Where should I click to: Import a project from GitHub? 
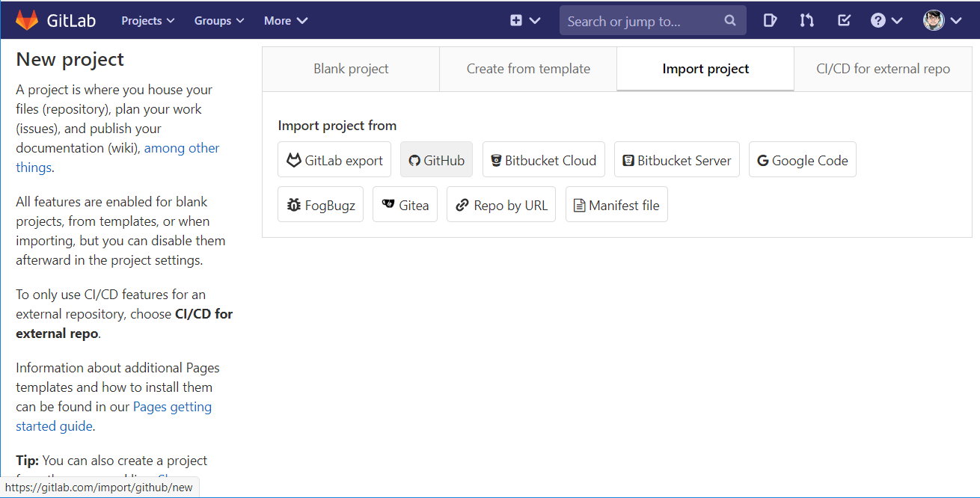436,160
